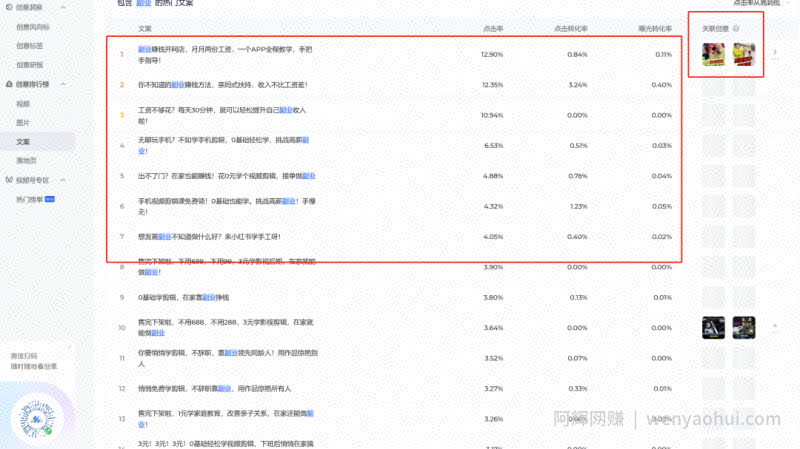The image size is (800, 449).
Task: Click the 曝光转化率 column header
Action: click(655, 29)
